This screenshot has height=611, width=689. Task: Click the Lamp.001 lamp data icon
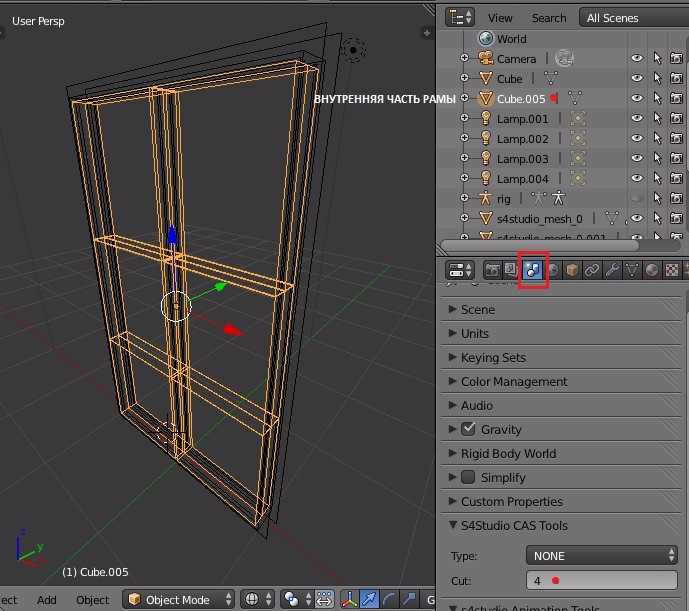(x=578, y=118)
